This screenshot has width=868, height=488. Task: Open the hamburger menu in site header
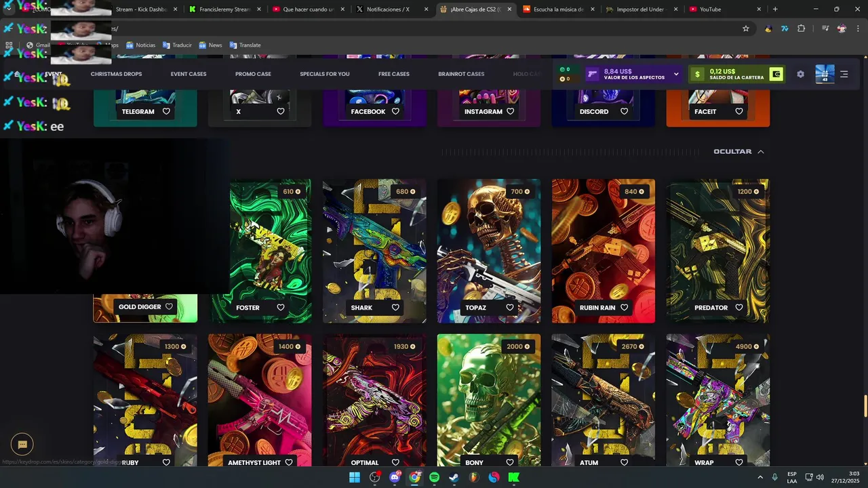[844, 74]
